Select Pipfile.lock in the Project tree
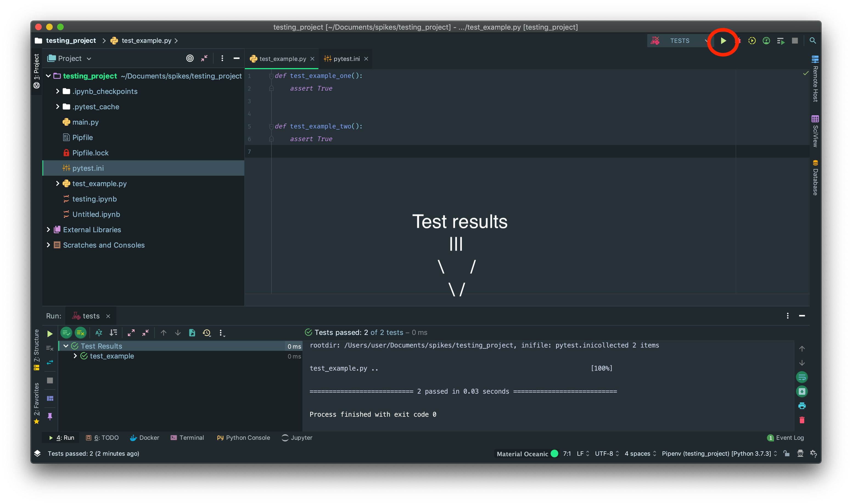 pyautogui.click(x=91, y=153)
